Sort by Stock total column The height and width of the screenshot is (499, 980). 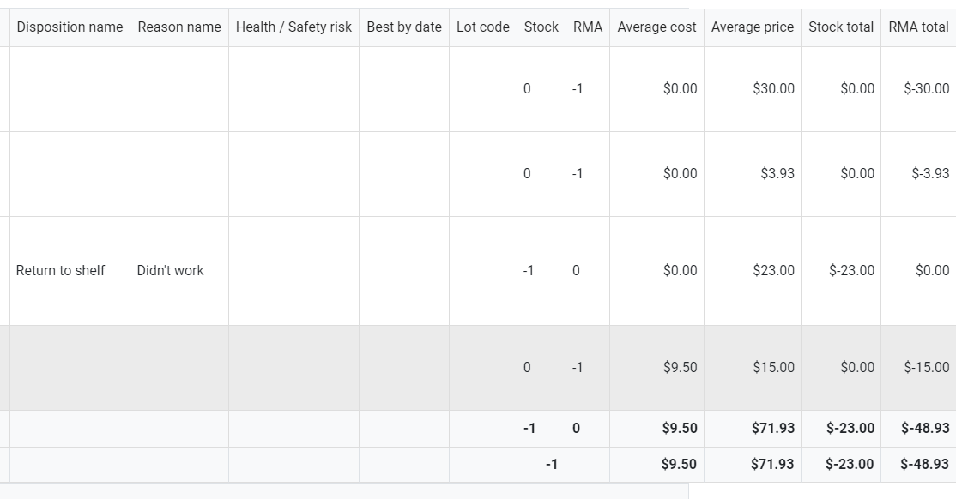click(841, 27)
